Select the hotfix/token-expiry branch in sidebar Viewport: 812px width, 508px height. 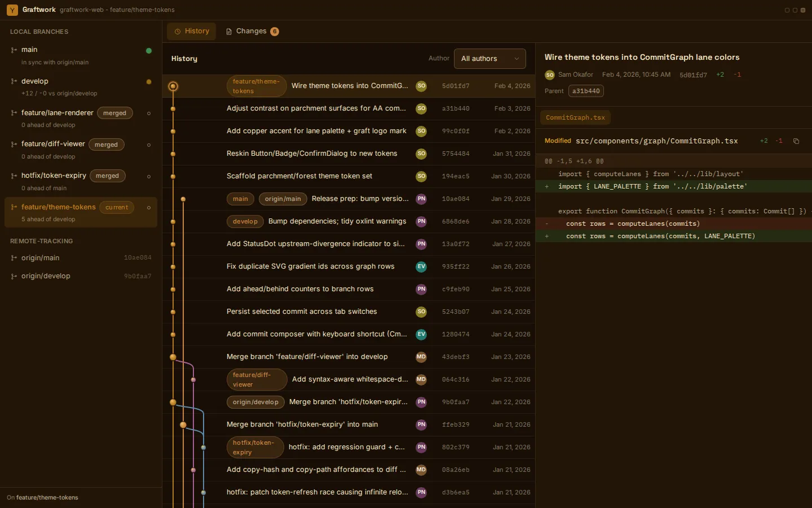81,181
